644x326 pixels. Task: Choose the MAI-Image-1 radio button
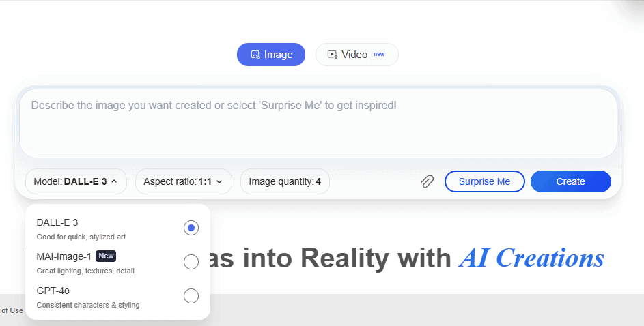pos(191,262)
